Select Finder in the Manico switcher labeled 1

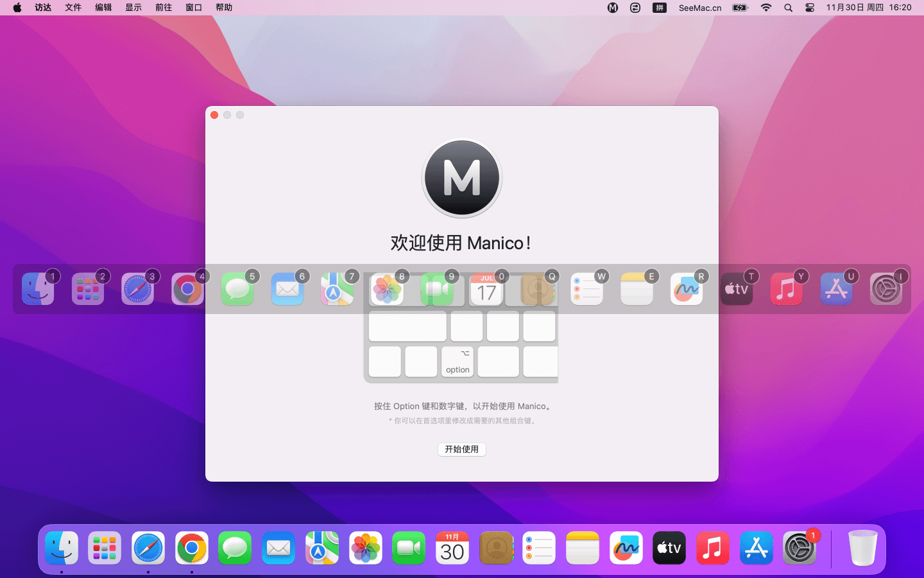[38, 289]
